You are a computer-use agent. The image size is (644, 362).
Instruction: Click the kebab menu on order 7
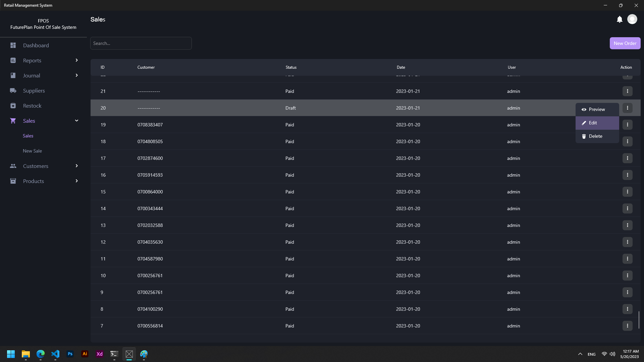click(x=628, y=325)
